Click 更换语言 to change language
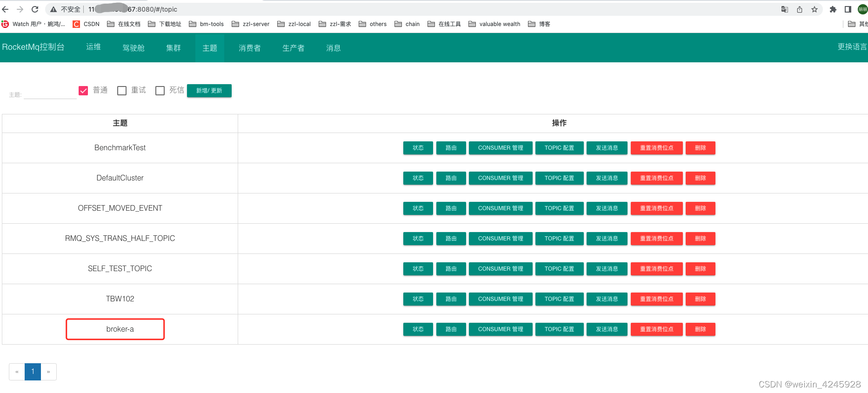 point(852,47)
